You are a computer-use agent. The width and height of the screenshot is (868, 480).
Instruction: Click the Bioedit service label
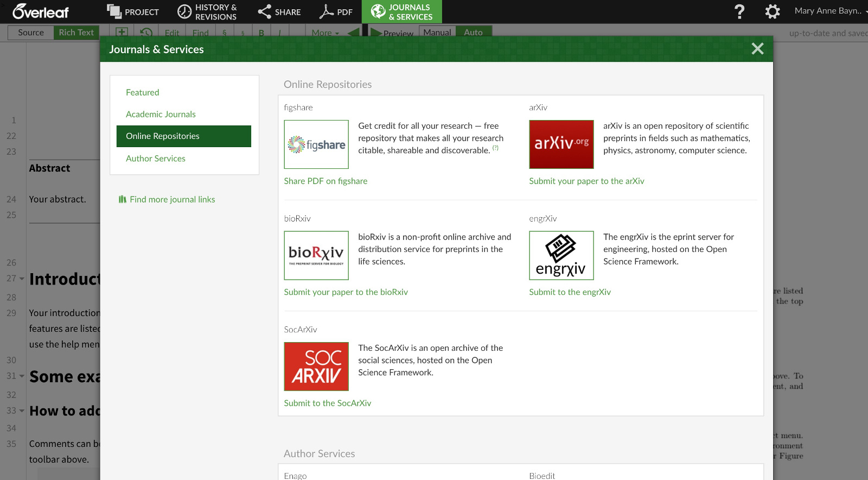pyautogui.click(x=542, y=476)
